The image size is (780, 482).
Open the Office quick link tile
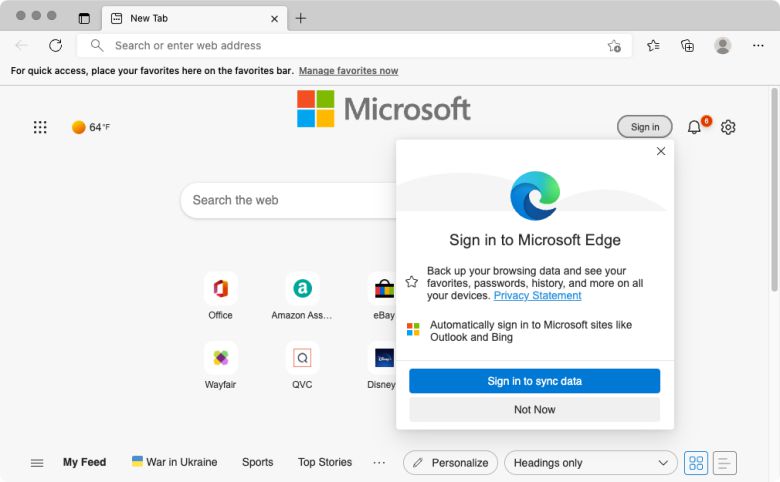pyautogui.click(x=220, y=289)
